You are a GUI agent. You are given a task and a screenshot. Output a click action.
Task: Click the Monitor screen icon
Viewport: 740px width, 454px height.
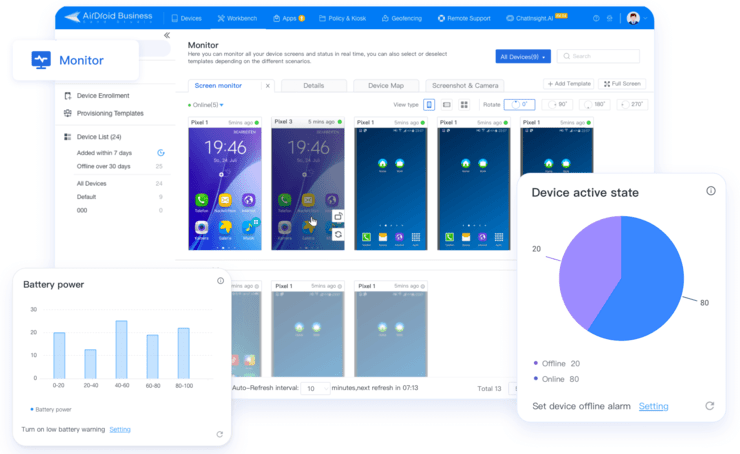[x=41, y=60]
